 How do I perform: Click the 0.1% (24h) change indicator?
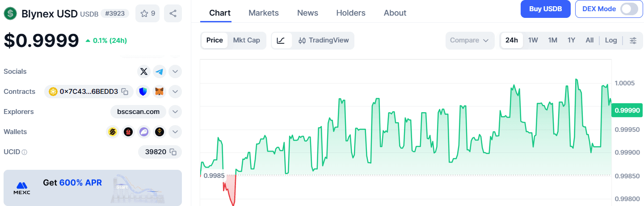pos(106,41)
